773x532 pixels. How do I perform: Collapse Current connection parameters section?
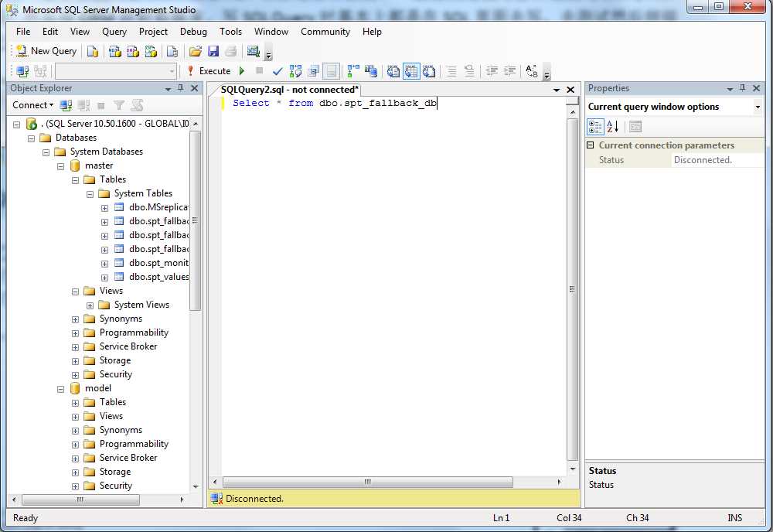click(590, 145)
